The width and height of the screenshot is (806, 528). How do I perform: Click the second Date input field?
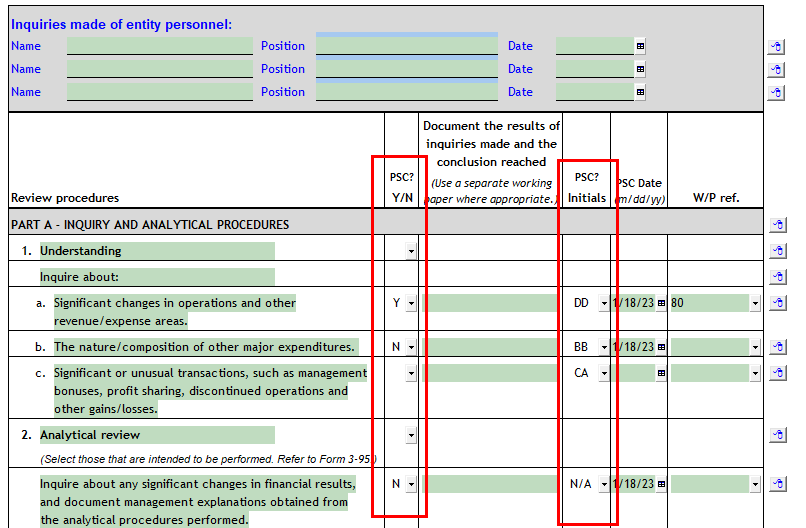[x=595, y=69]
